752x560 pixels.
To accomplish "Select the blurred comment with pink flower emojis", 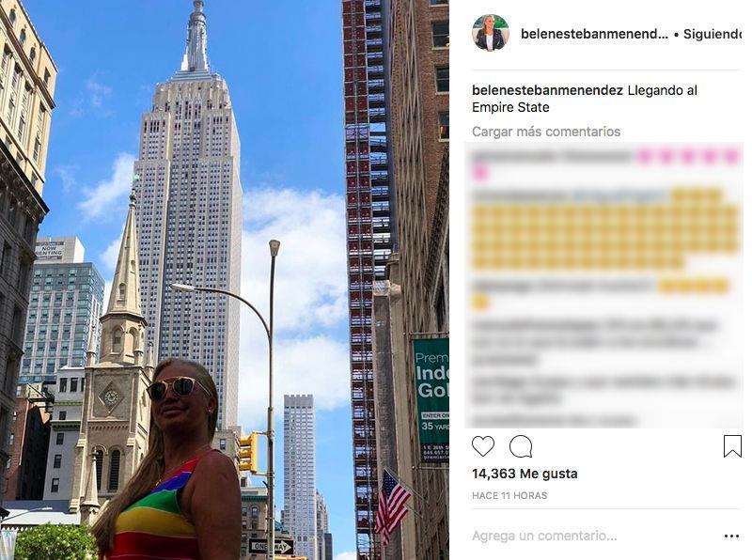I will pyautogui.click(x=604, y=164).
